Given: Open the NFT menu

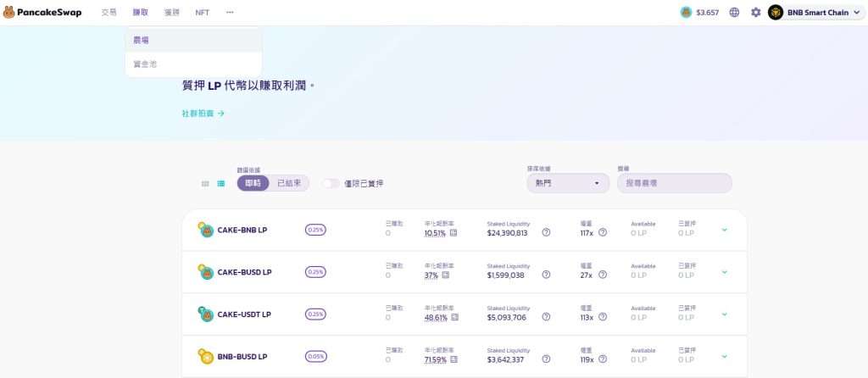Looking at the screenshot, I should pyautogui.click(x=202, y=12).
